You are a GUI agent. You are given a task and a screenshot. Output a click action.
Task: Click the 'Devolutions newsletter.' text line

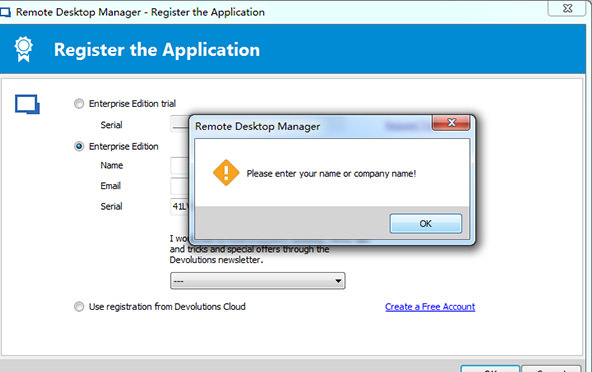pyautogui.click(x=216, y=260)
